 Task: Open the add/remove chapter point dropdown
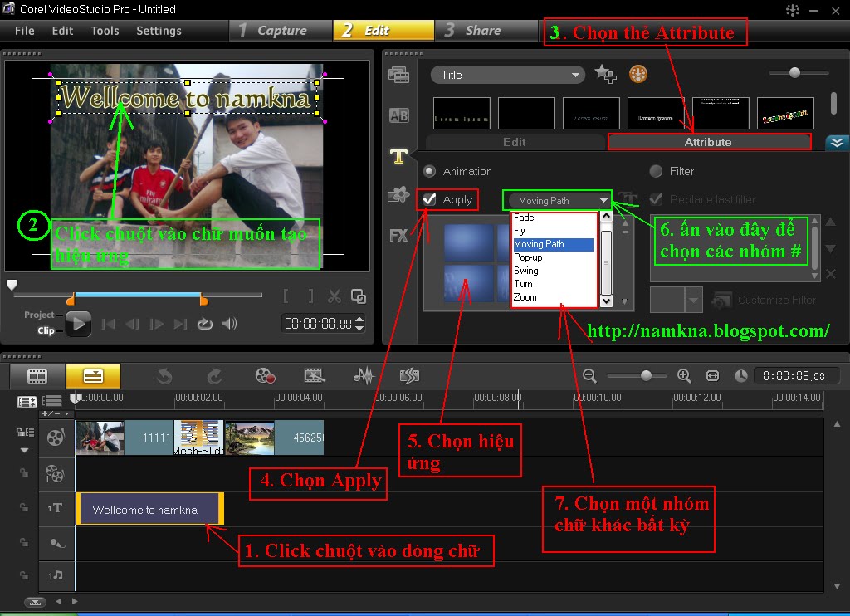pos(56,413)
